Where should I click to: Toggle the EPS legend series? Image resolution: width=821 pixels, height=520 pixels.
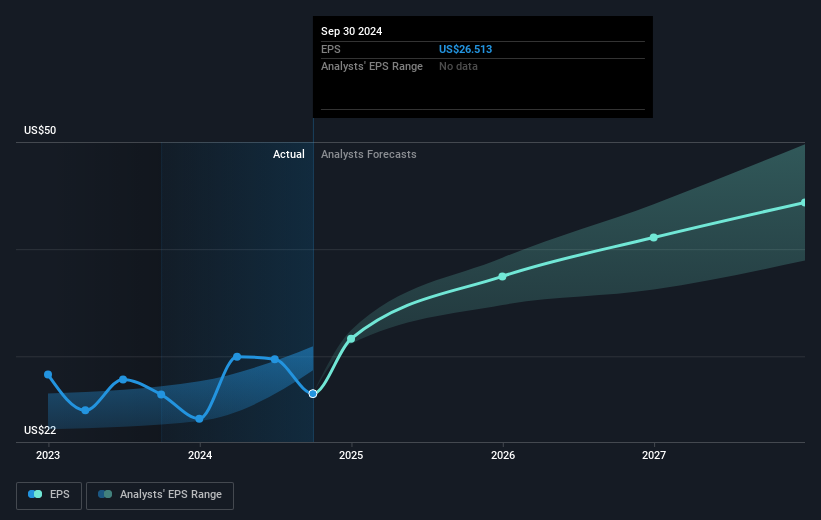(x=49, y=495)
